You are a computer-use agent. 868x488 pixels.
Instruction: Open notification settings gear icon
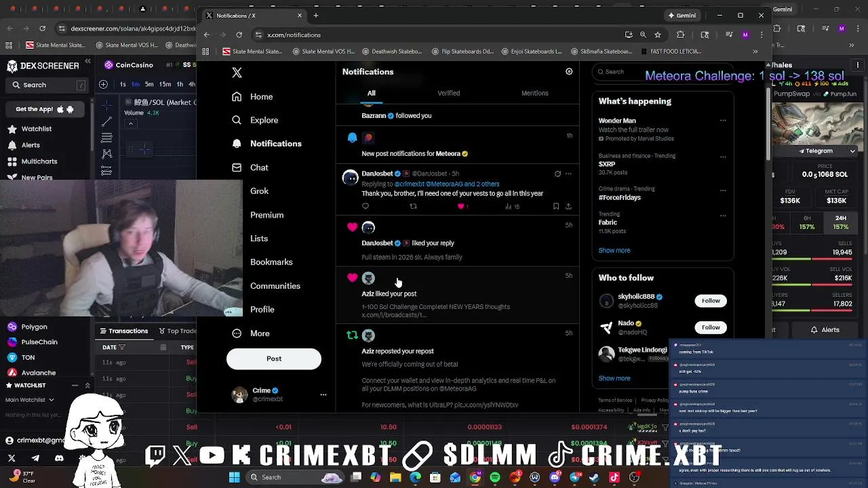click(569, 71)
